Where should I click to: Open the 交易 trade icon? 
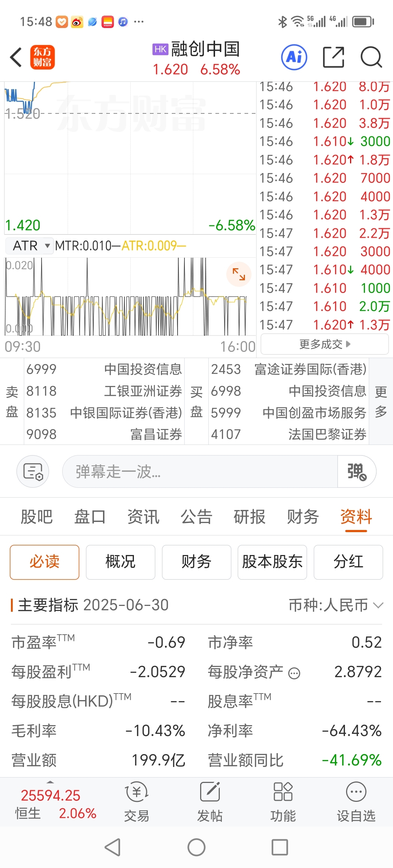(136, 802)
